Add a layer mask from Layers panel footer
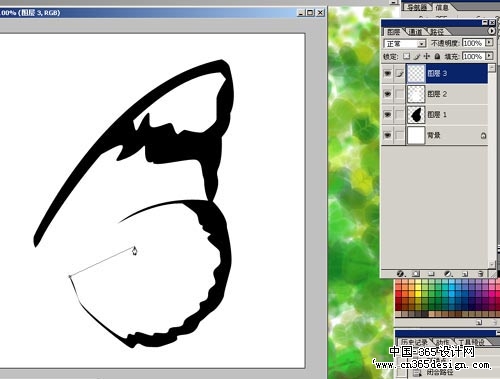 point(416,274)
